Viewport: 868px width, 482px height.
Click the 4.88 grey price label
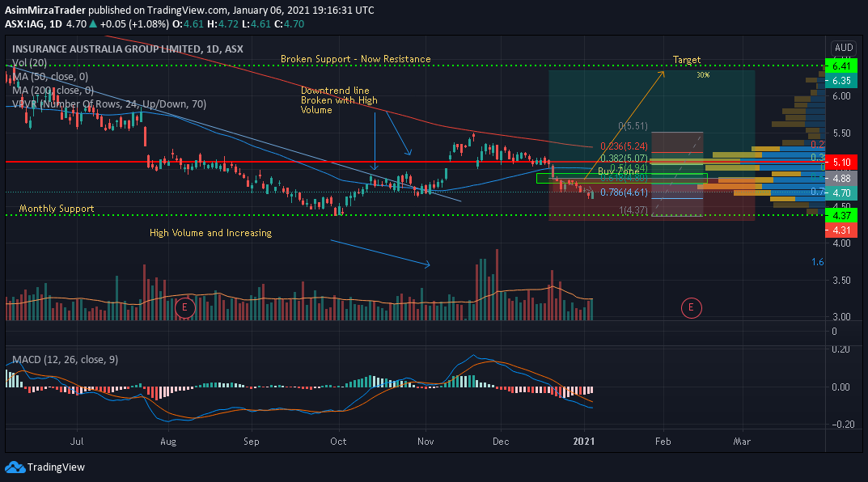pyautogui.click(x=840, y=178)
